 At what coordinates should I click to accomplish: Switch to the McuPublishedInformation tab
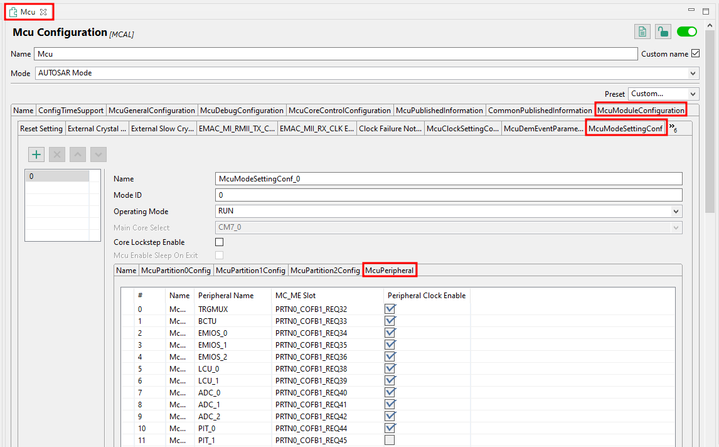pyautogui.click(x=439, y=110)
